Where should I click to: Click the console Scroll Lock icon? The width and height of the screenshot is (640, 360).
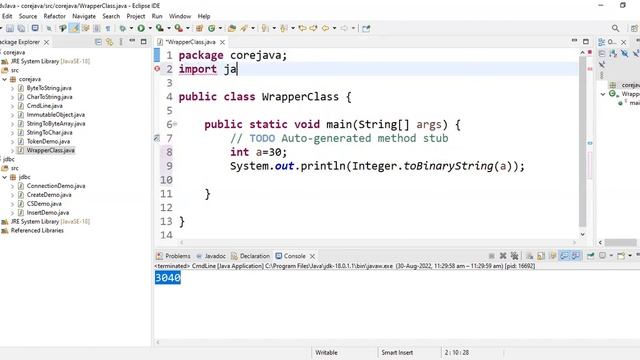click(x=541, y=256)
